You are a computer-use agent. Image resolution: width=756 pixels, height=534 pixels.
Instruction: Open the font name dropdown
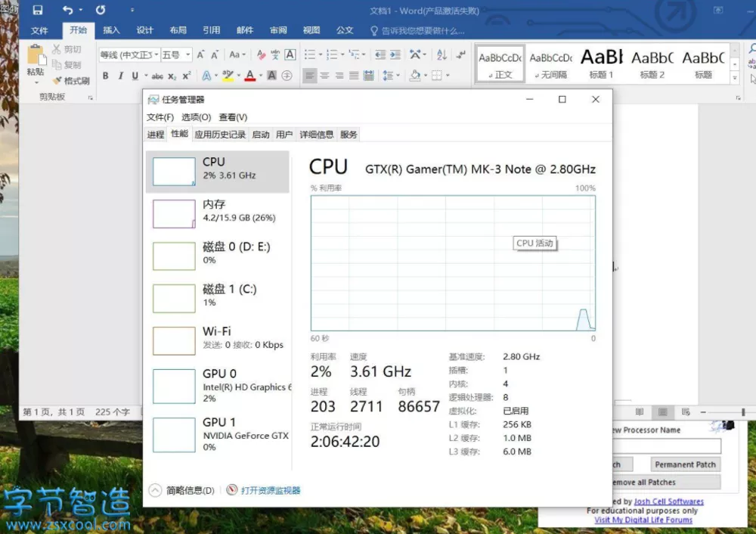coord(156,55)
